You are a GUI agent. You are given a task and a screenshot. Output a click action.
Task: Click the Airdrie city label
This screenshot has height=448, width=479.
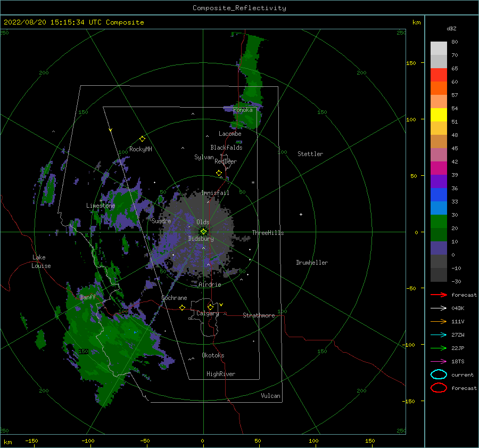tap(210, 284)
